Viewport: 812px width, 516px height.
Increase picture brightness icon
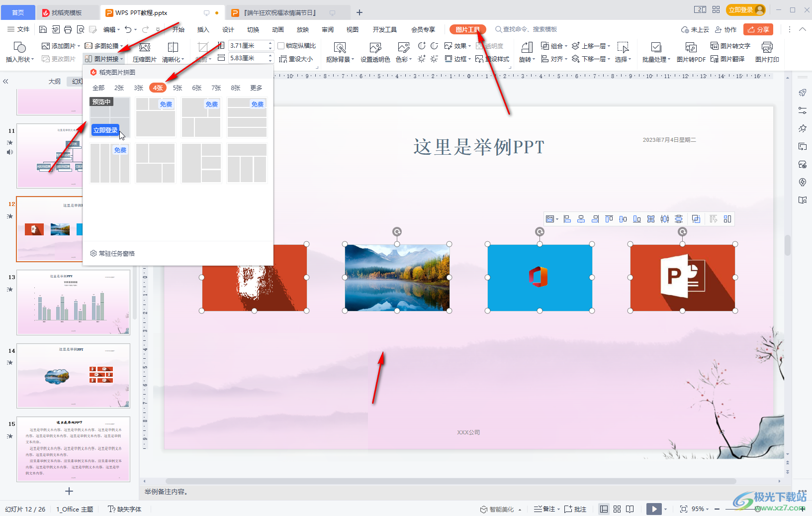pos(422,59)
